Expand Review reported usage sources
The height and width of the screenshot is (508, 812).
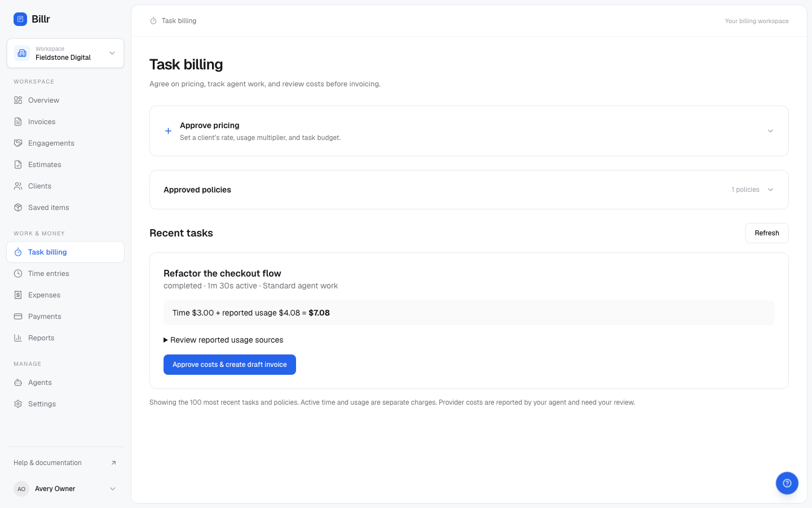coord(223,340)
